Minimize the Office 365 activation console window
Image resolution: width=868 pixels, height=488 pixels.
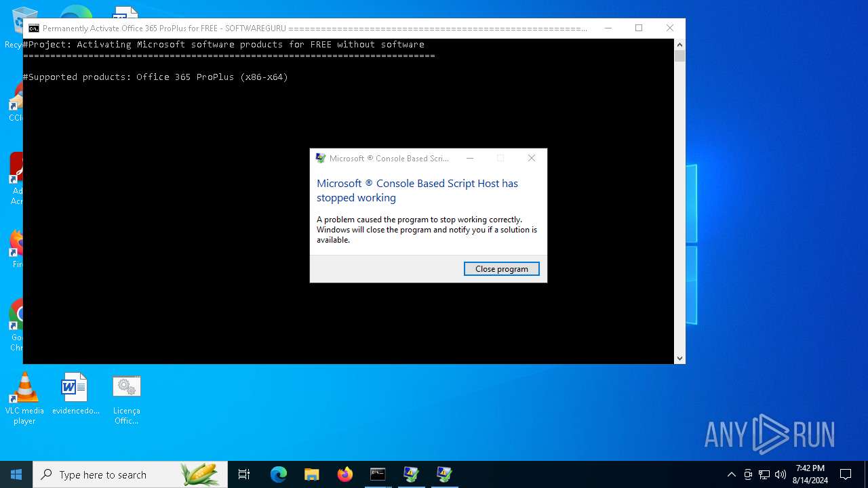[x=608, y=28]
